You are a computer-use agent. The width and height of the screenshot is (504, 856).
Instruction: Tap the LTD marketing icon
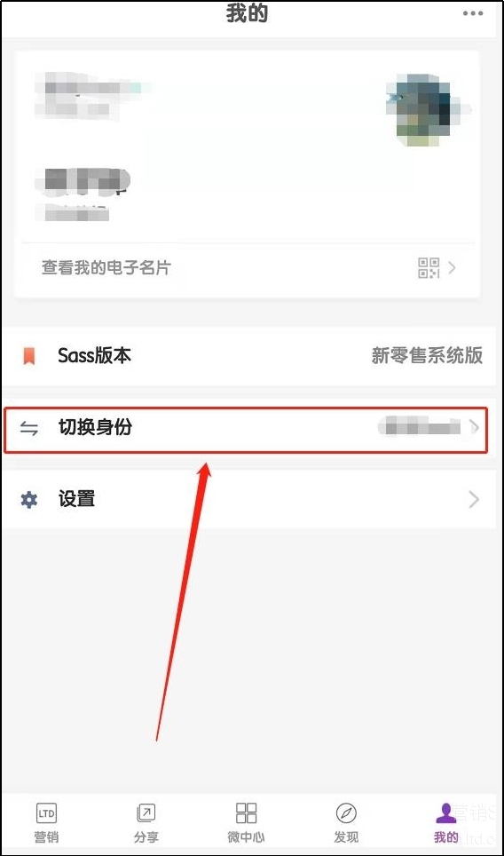click(x=46, y=812)
